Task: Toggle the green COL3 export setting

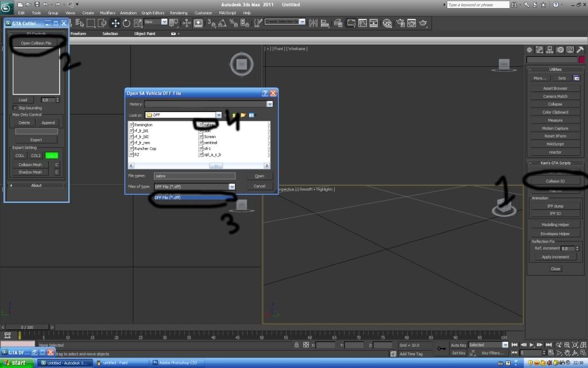Action: 52,155
